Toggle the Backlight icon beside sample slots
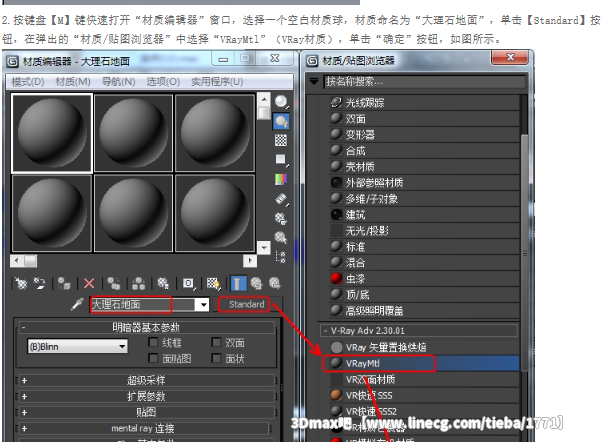Image resolution: width=603 pixels, height=442 pixels. pos(281,122)
